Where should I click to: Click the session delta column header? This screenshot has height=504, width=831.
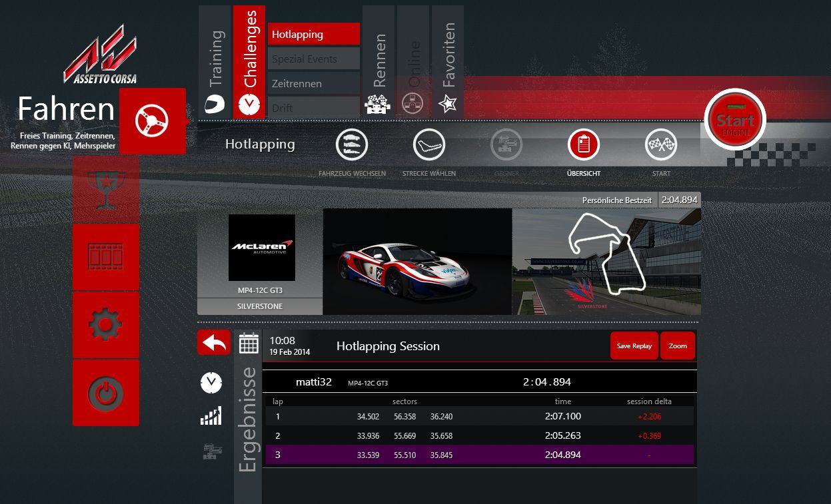point(649,401)
